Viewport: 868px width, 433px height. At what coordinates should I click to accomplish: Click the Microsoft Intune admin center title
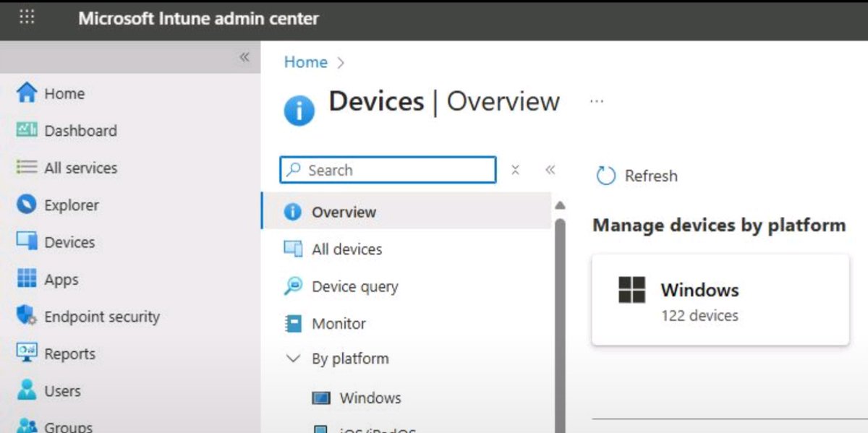point(198,19)
